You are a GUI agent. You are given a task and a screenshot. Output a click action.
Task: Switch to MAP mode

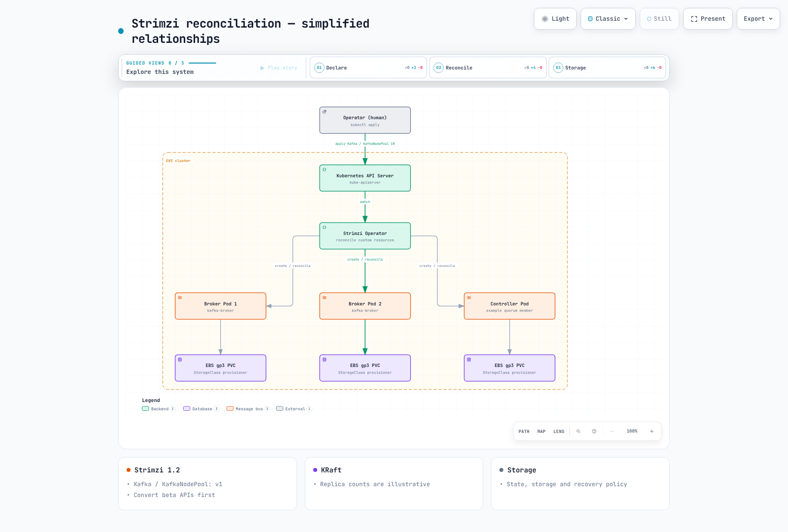pyautogui.click(x=541, y=432)
